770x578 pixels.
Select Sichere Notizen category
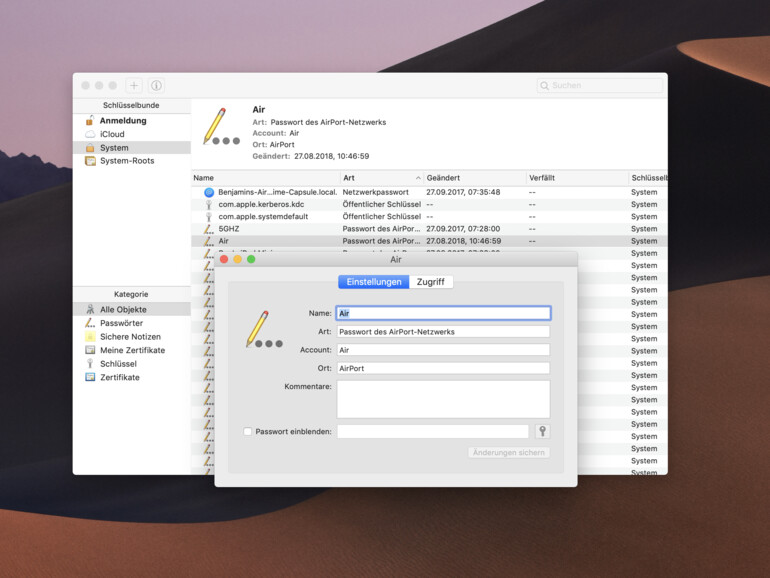(130, 337)
